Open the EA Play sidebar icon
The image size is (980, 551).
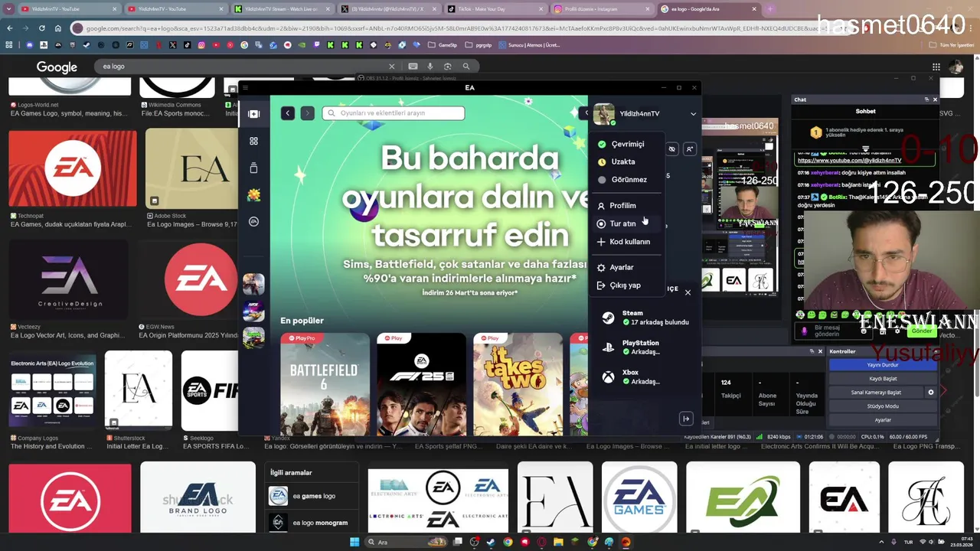pyautogui.click(x=253, y=222)
